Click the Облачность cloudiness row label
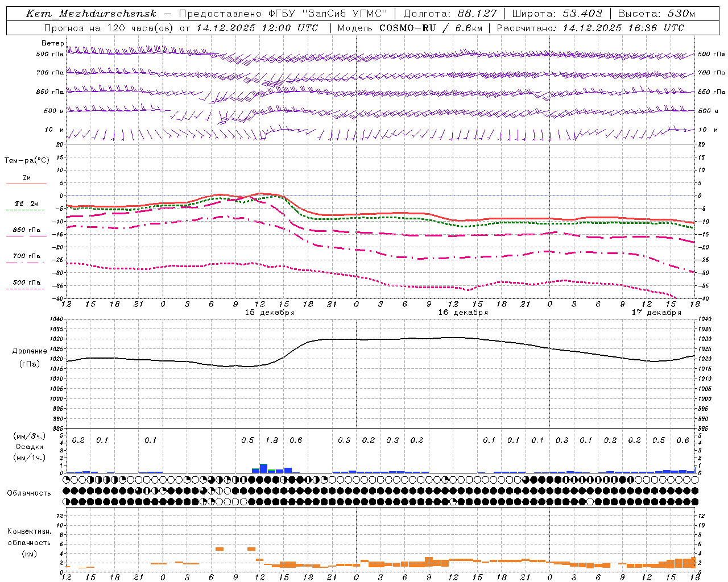The width and height of the screenshot is (728, 582). pos(29,493)
